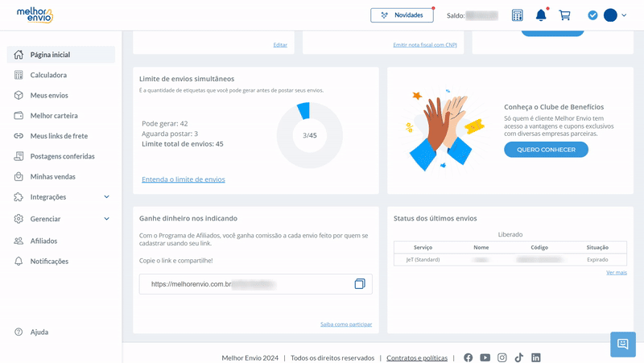The image size is (644, 363).
Task: Click the Notificações bell icon in sidebar
Action: click(x=19, y=261)
